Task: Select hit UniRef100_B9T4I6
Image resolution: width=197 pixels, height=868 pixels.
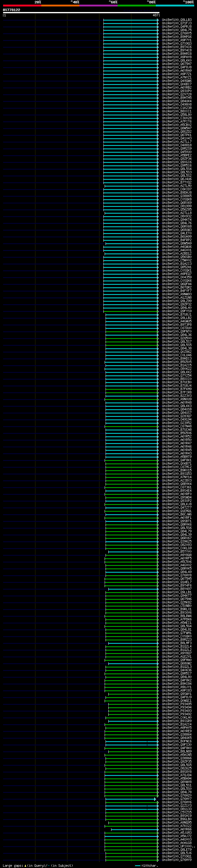Action: 177,47
